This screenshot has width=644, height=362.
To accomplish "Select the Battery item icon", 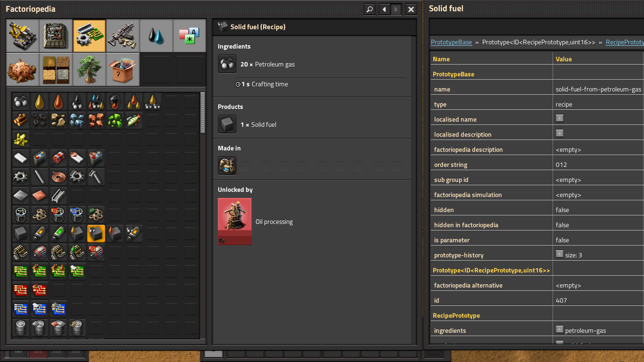I will (40, 158).
